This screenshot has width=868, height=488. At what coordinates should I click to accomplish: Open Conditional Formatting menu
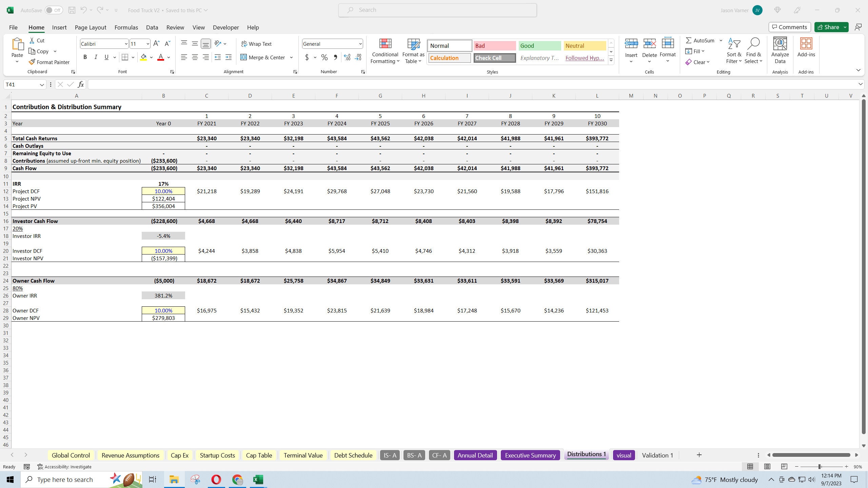click(x=385, y=50)
